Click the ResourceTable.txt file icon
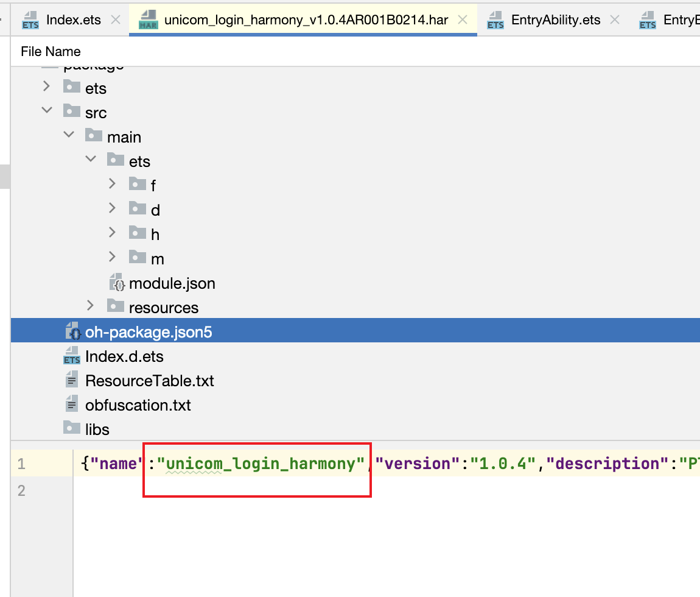The height and width of the screenshot is (597, 700). [x=71, y=380]
